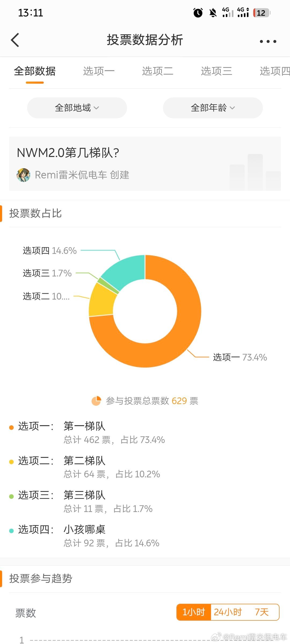
Task: Select the 1小时 time range
Action: tap(194, 612)
